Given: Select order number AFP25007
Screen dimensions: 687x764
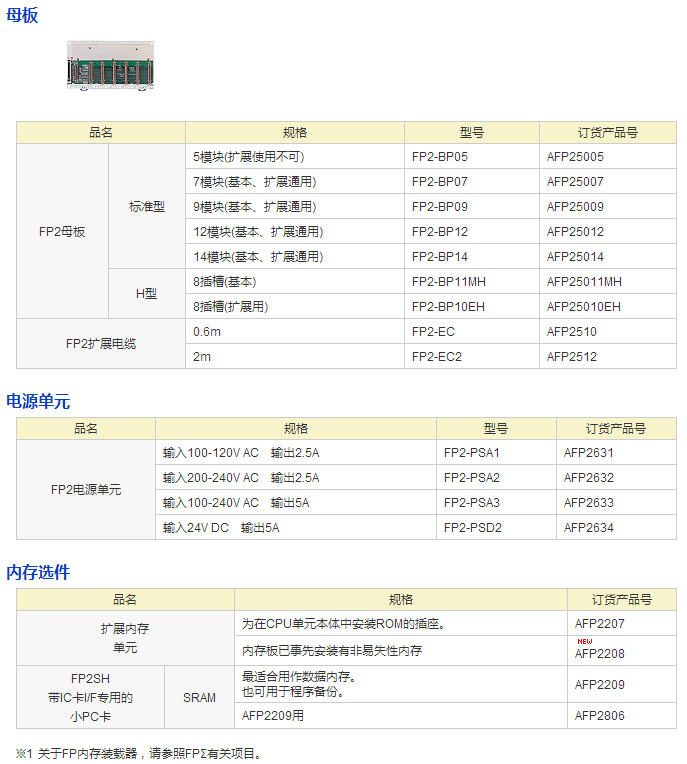Looking at the screenshot, I should tap(575, 182).
